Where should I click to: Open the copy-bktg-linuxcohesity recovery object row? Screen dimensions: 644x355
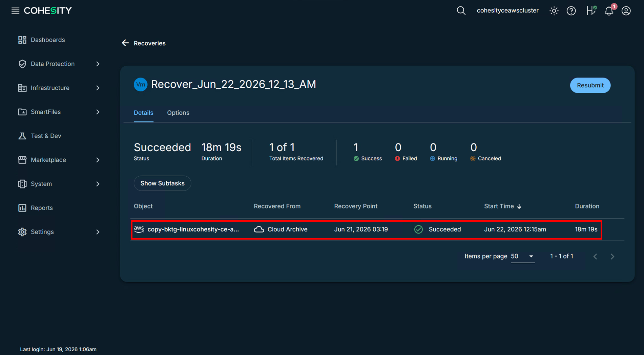[366, 229]
